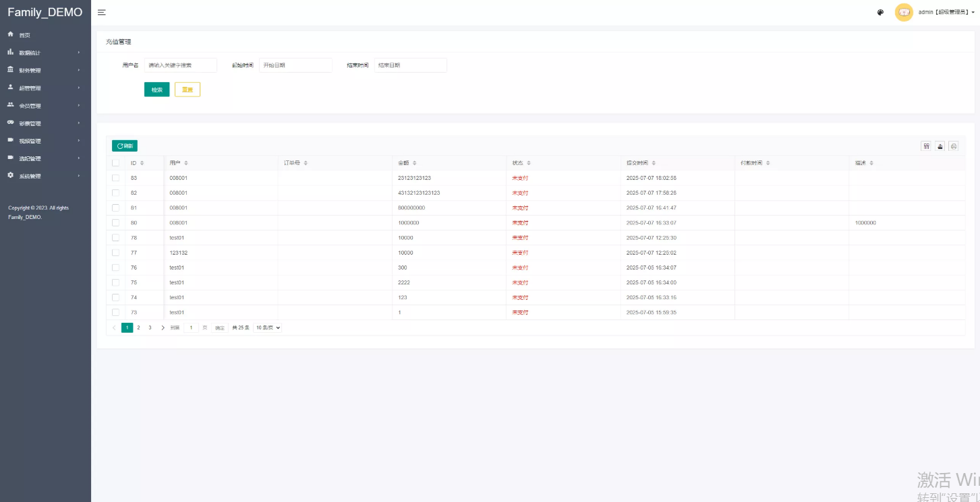980x502 pixels.
Task: Check the box for row ID 83
Action: click(x=116, y=178)
